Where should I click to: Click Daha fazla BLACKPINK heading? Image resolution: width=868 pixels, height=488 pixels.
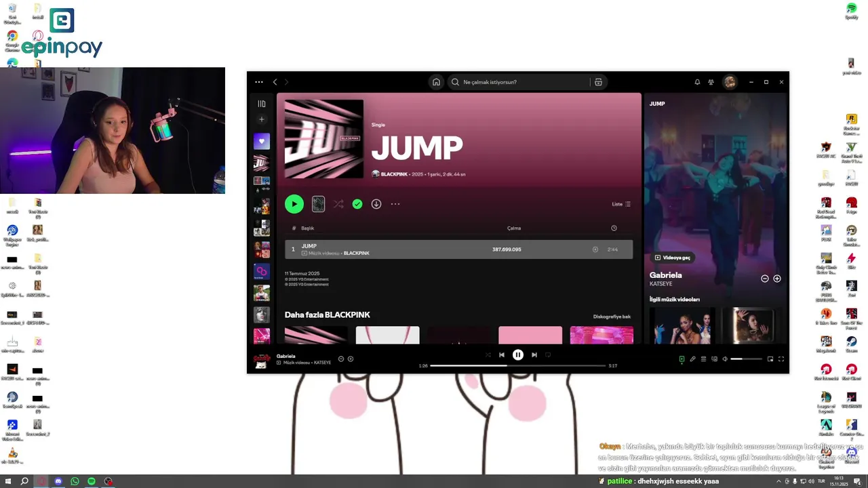tap(328, 315)
